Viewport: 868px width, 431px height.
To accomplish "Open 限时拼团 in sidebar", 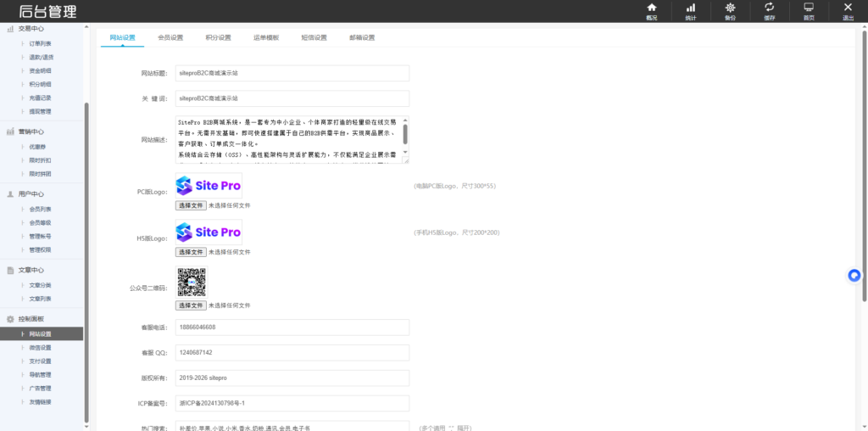I will pyautogui.click(x=40, y=174).
